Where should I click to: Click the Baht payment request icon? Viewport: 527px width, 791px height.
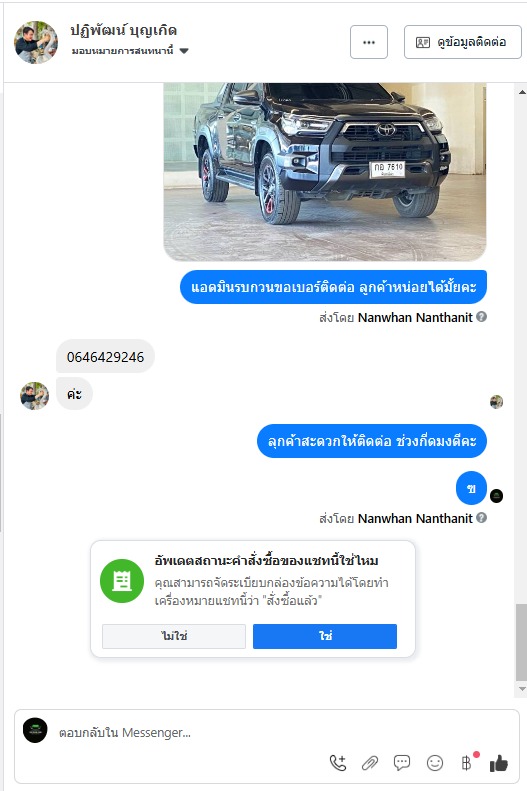466,763
